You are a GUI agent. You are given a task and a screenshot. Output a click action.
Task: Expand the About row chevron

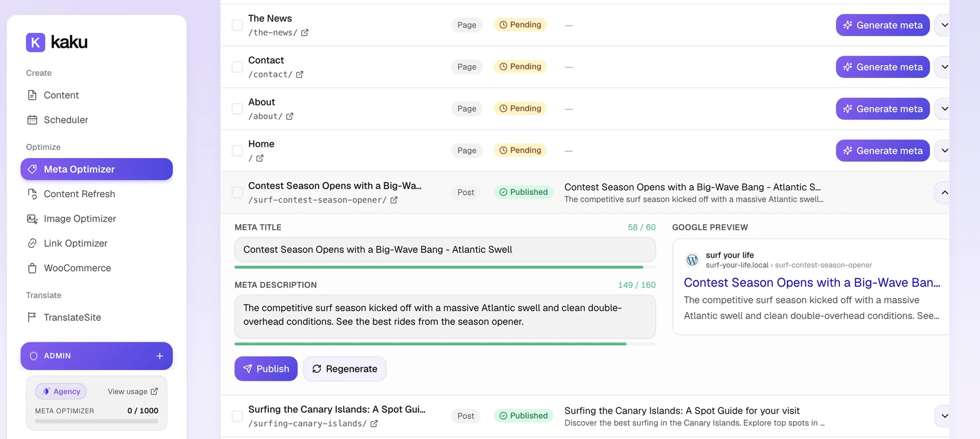pos(944,108)
